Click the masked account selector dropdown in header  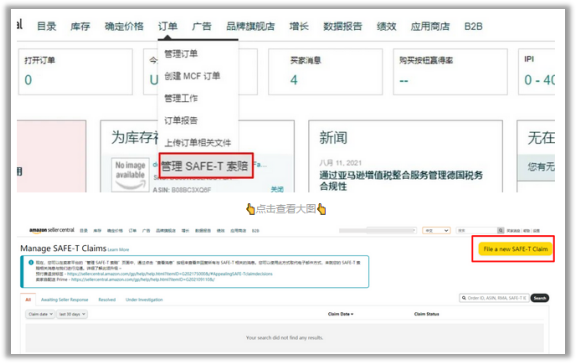pyautogui.click(x=378, y=230)
